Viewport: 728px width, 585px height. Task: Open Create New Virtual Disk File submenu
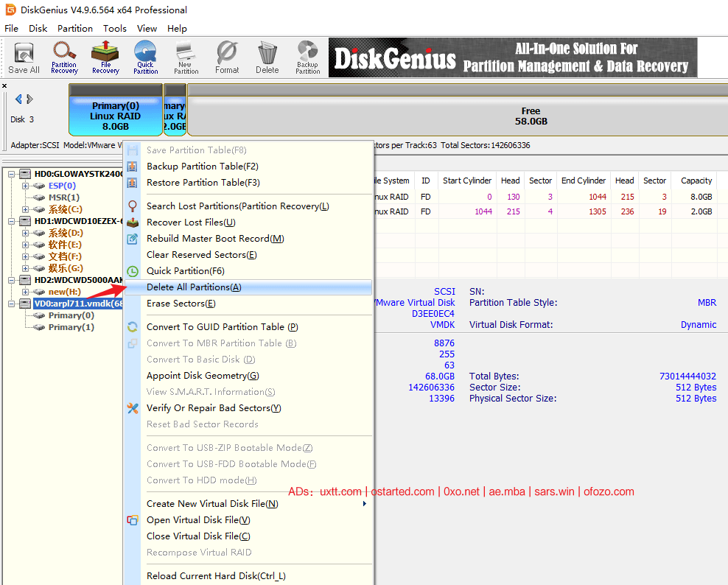coord(248,504)
